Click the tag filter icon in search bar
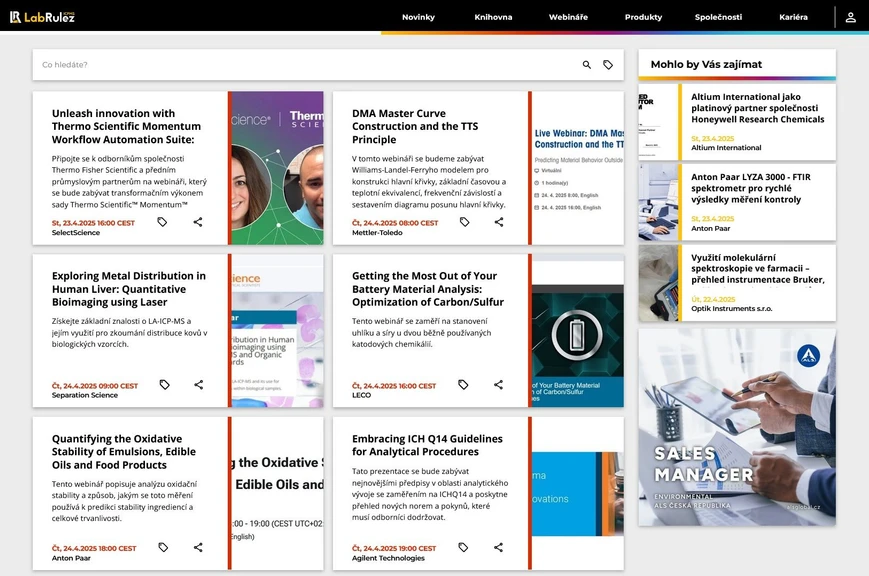 pyautogui.click(x=608, y=65)
